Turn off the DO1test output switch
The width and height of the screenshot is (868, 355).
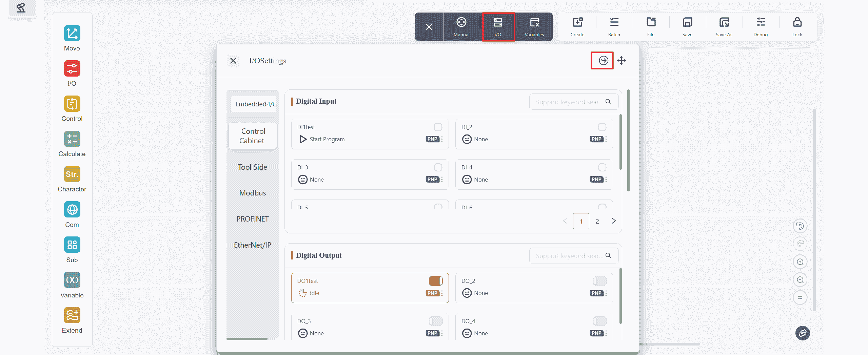pyautogui.click(x=436, y=281)
